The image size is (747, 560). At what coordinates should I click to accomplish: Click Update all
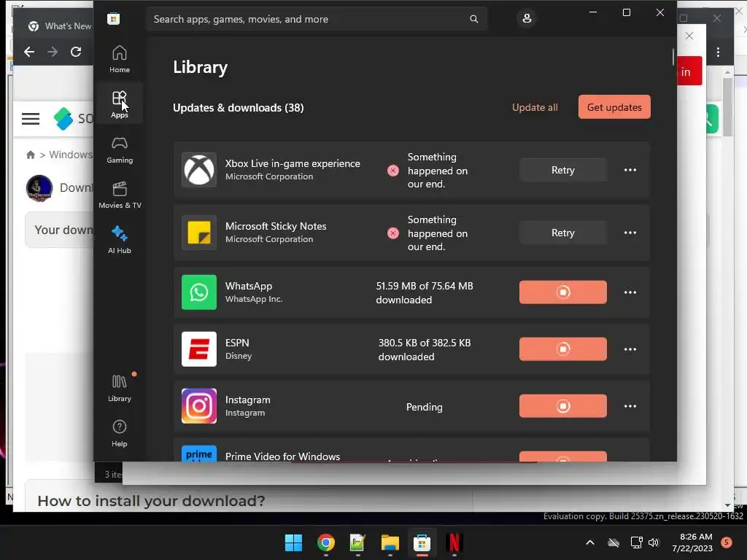point(535,108)
